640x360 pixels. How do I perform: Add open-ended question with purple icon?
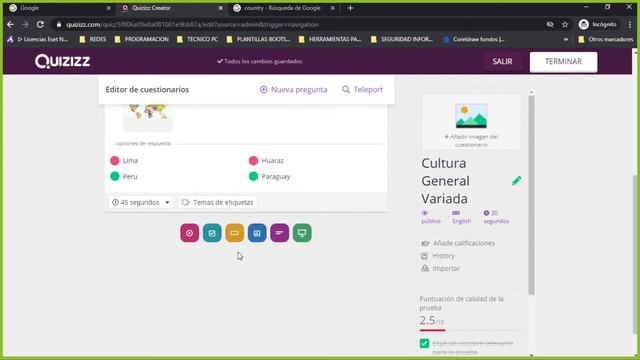279,233
